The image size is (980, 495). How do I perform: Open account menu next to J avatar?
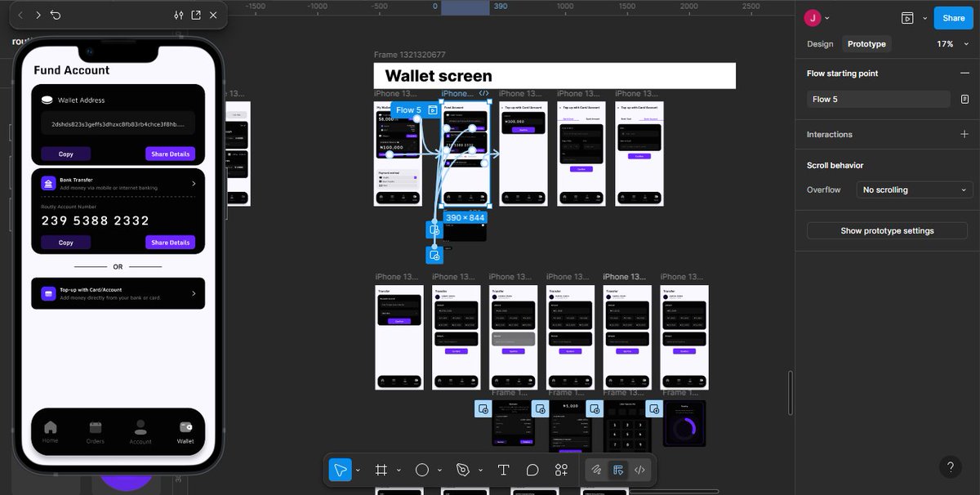(x=827, y=18)
